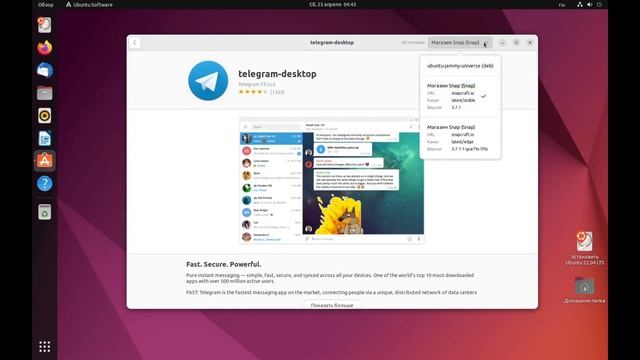This screenshot has height=360, width=640.
Task: Open the Trash icon in the dock
Action: 44,212
